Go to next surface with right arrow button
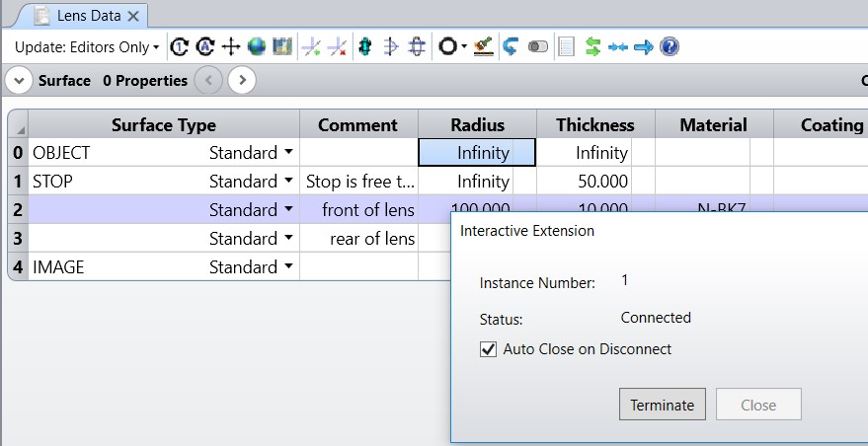 pyautogui.click(x=243, y=81)
